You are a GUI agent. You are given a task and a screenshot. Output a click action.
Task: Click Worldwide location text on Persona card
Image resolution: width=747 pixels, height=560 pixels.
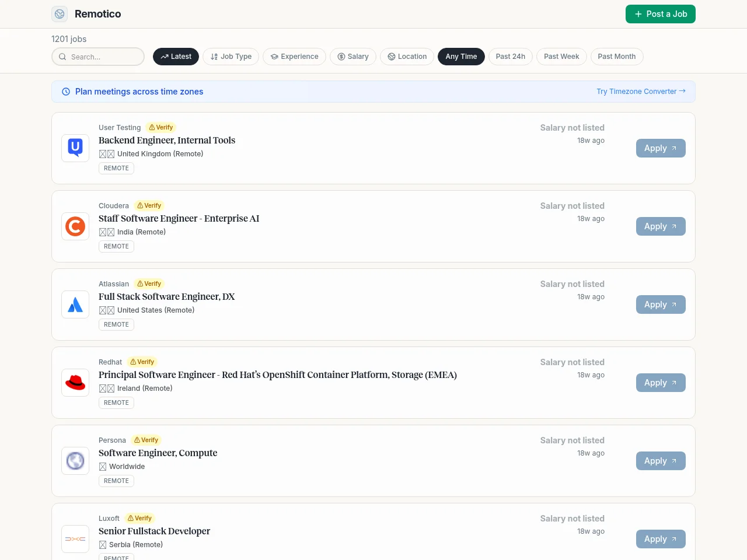(x=127, y=467)
